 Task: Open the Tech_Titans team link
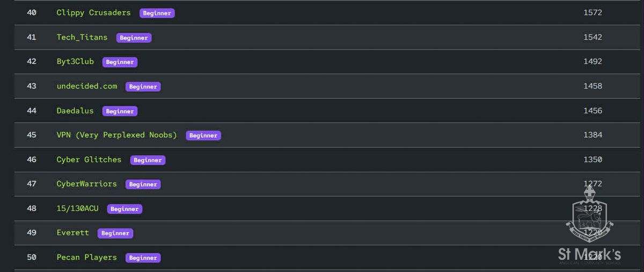(x=82, y=37)
